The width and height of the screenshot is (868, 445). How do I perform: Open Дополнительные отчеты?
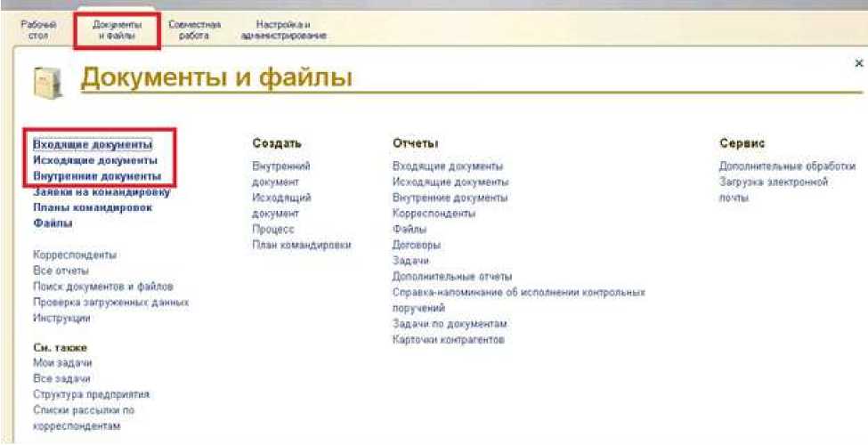(x=451, y=276)
